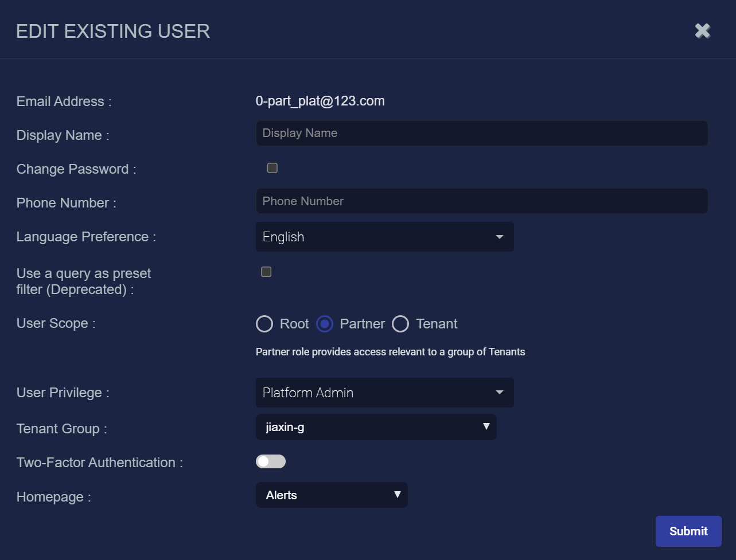Screen dimensions: 736x560
Task: Click into the Display Name field
Action: (481, 133)
